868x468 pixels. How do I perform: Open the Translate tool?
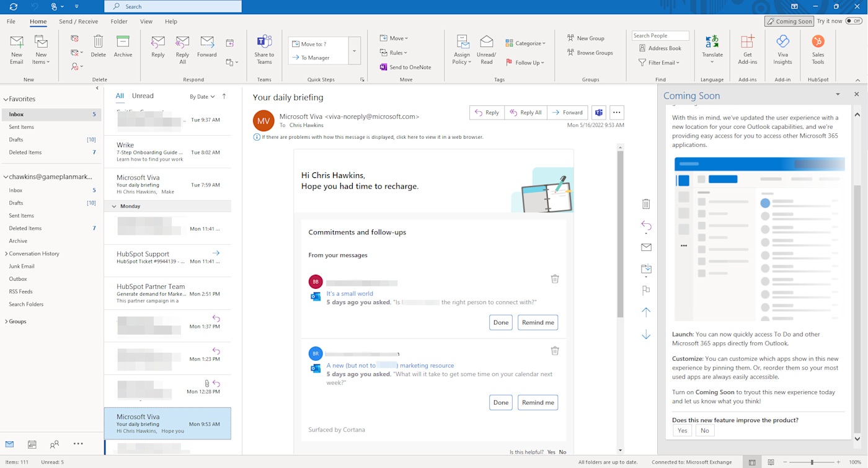[x=712, y=50]
